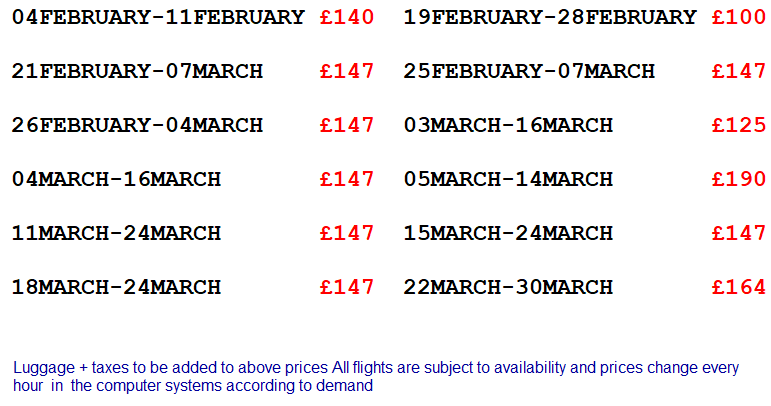Viewport: 771px width, 406px height.
Task: Select the 03MARCH-16MARCH flight dates
Action: [508, 125]
